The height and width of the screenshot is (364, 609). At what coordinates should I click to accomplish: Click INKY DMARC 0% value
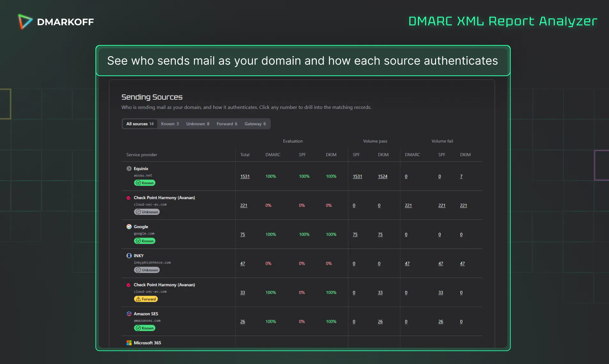pos(269,264)
